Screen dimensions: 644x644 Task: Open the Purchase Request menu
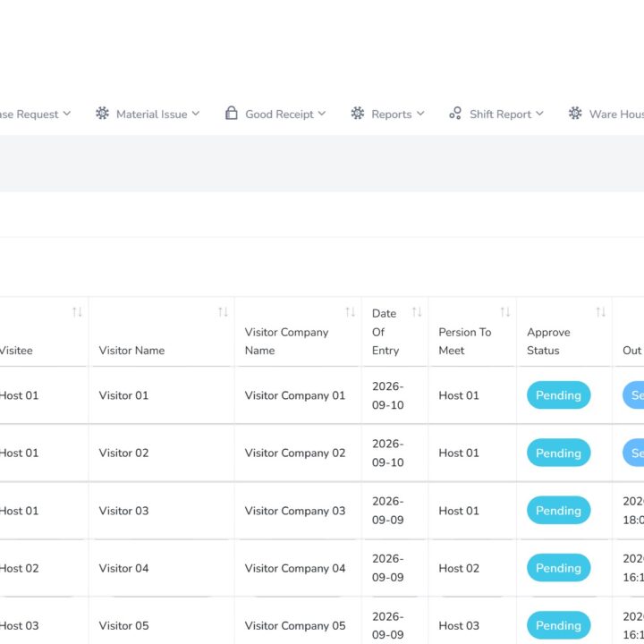click(35, 114)
